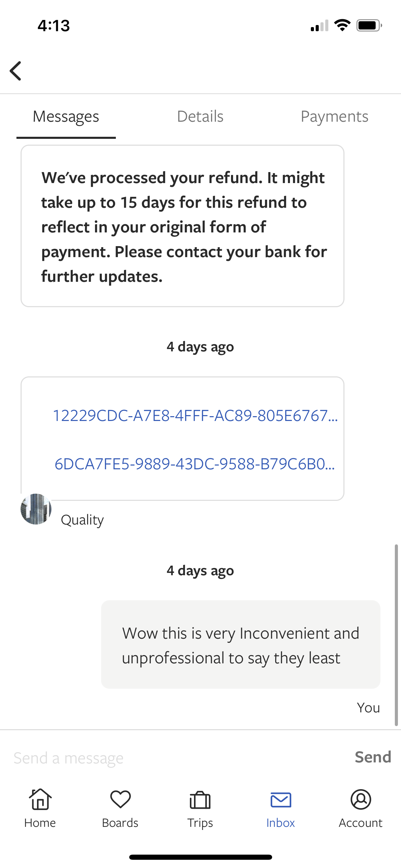Open attachment starting with 6DCA7FE5-9889
The image size is (401, 868).
click(195, 464)
